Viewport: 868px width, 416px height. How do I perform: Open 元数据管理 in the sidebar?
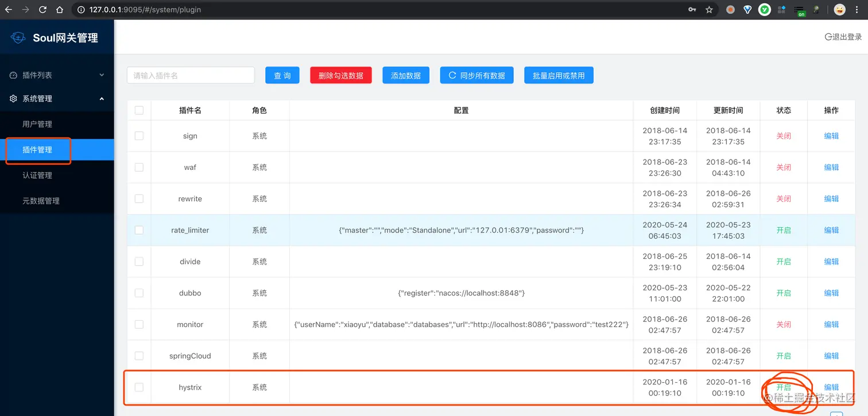click(x=57, y=201)
